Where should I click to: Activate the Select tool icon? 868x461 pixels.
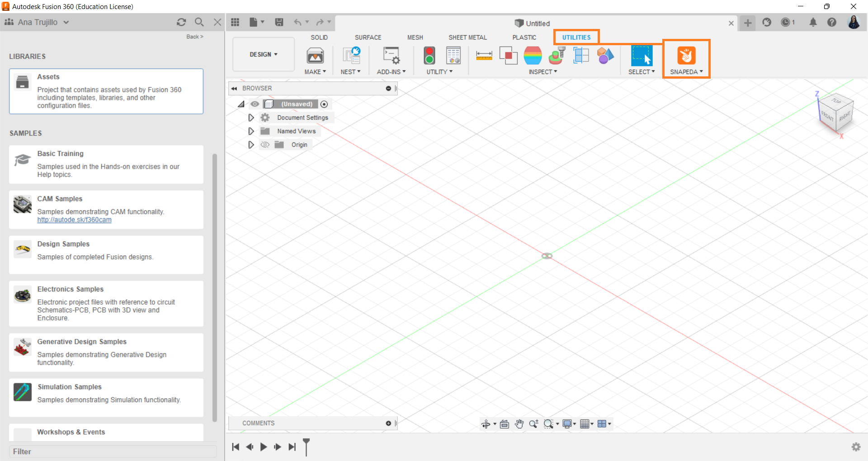click(642, 56)
